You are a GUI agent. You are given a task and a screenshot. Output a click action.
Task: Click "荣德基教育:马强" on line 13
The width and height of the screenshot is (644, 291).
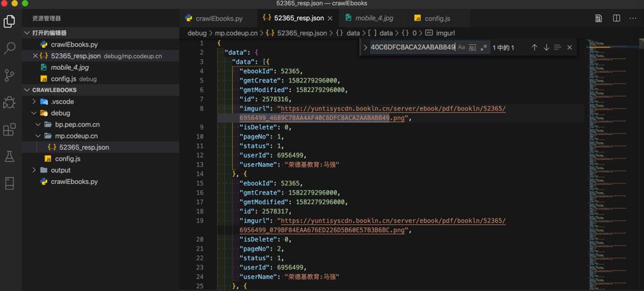pyautogui.click(x=312, y=164)
